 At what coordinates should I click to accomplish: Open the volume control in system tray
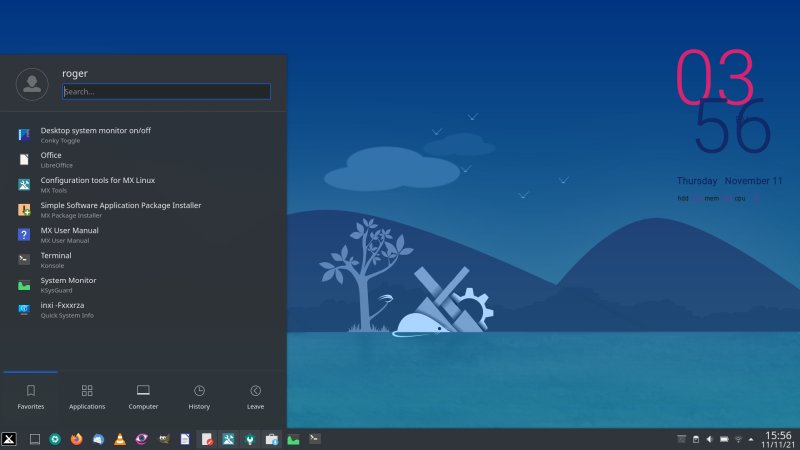(x=709, y=439)
